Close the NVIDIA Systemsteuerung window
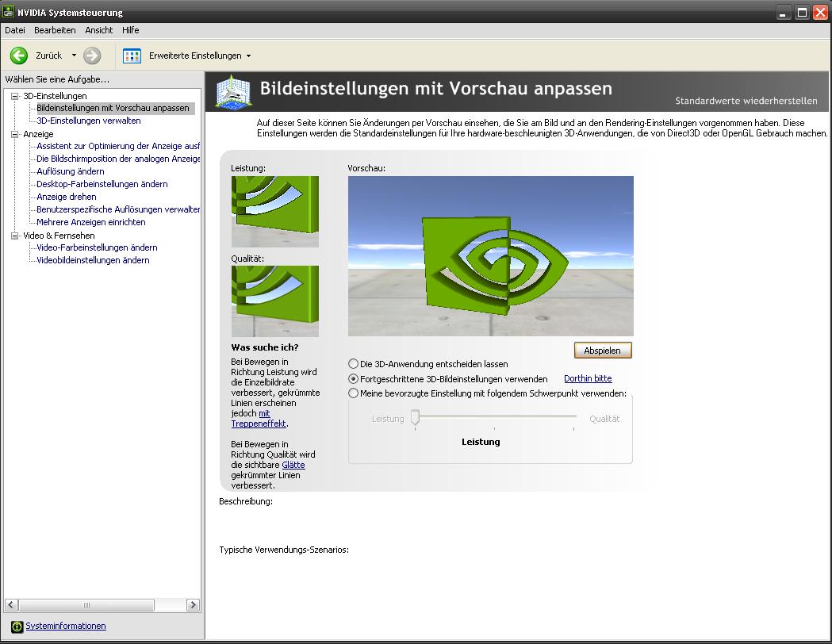This screenshot has height=644, width=832. [x=820, y=12]
